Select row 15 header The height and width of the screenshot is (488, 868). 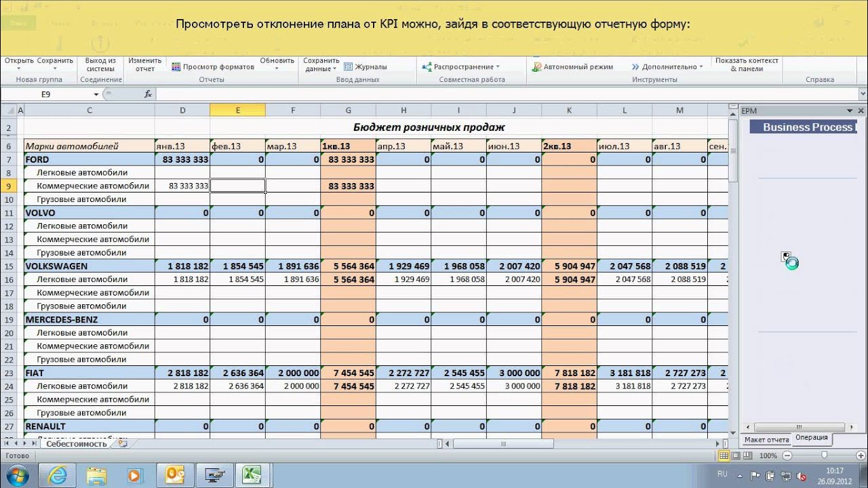click(x=9, y=266)
